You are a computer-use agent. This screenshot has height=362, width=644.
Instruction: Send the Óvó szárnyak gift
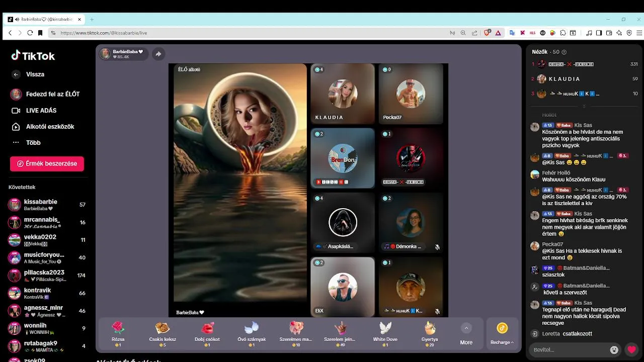click(251, 334)
